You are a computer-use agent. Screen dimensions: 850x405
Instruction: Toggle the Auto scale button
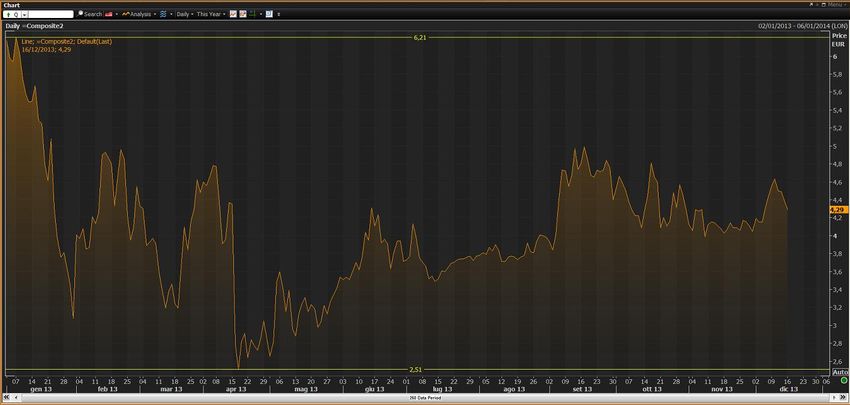838,372
